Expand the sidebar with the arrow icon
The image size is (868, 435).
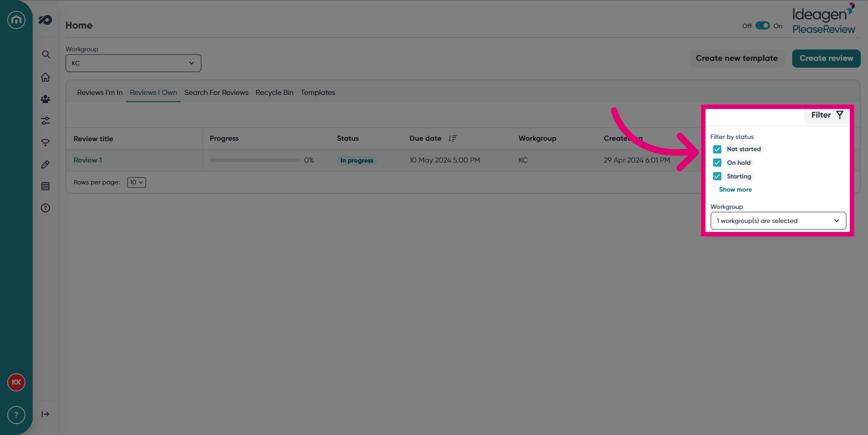tap(45, 414)
